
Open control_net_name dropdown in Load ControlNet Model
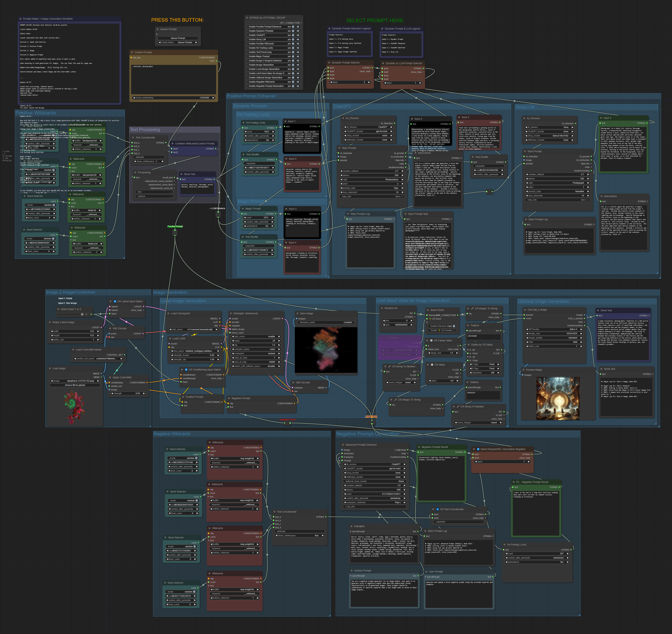[x=98, y=358]
